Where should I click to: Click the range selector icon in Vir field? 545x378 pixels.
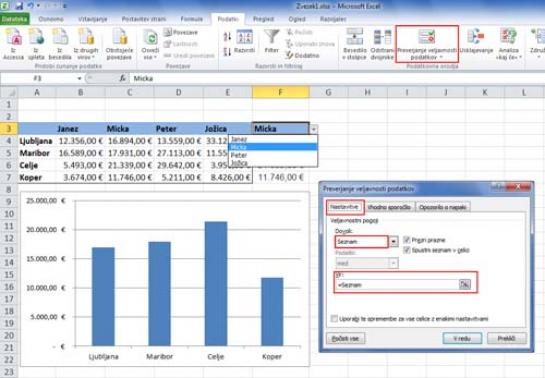[x=465, y=285]
